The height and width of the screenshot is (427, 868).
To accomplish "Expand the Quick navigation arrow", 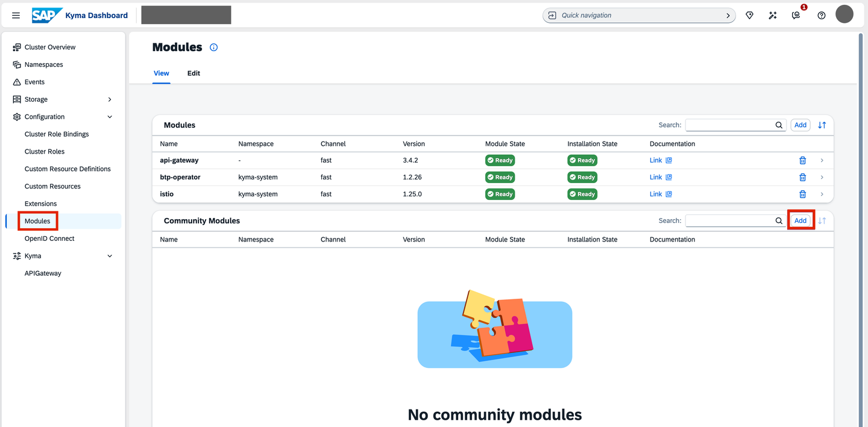I will tap(728, 16).
